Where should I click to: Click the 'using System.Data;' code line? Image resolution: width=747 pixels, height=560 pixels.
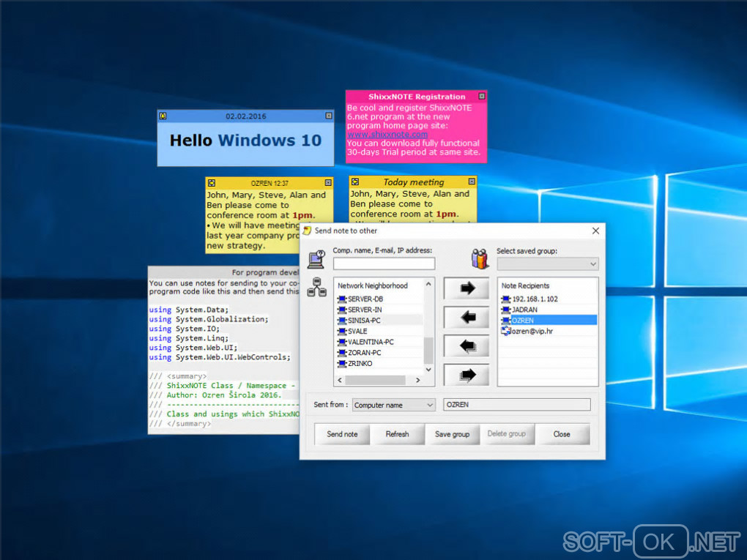coord(189,310)
